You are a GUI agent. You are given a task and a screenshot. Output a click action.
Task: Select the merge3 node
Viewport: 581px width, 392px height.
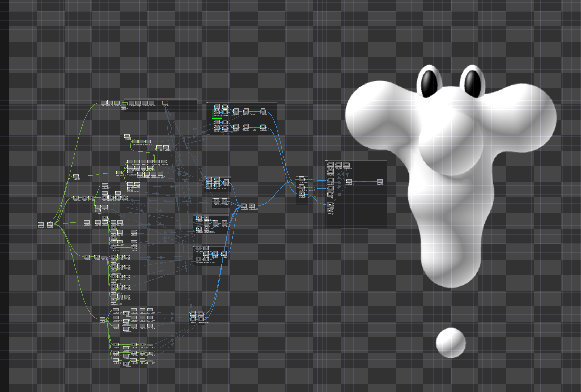tap(236, 111)
